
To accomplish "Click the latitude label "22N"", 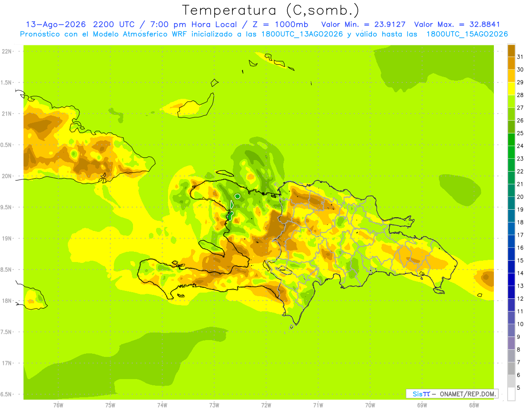I will tap(7, 51).
